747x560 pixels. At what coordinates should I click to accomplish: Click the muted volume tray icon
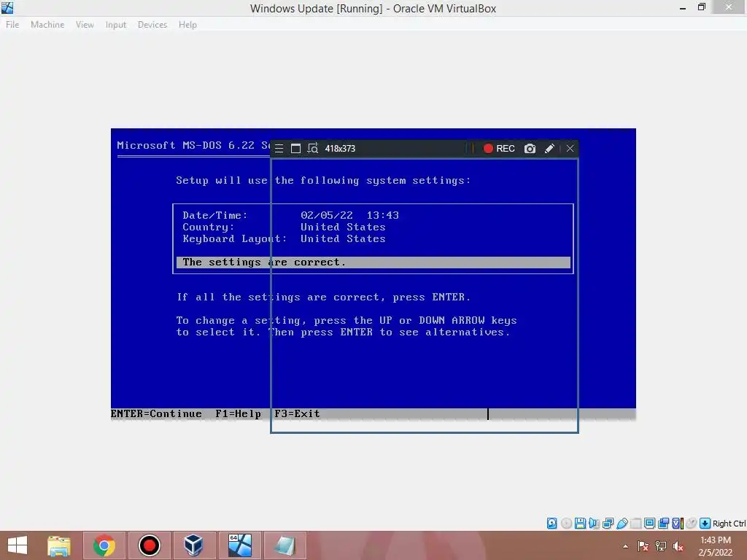point(678,546)
